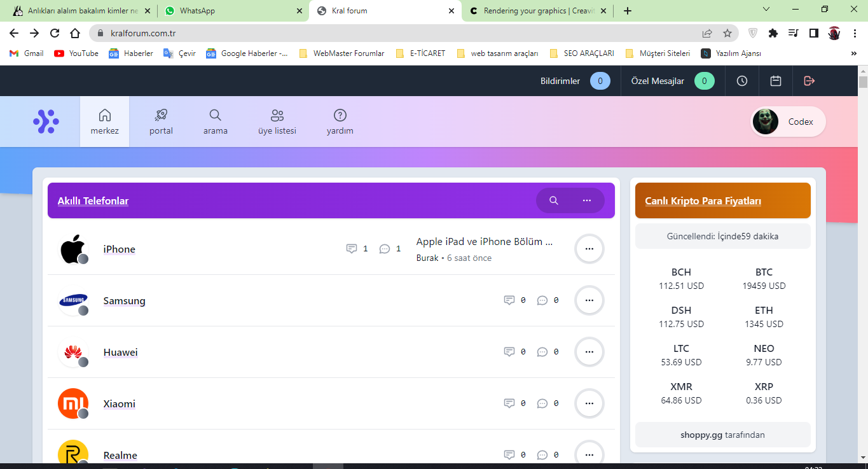The width and height of the screenshot is (868, 469).
Task: Click the Apple logo forum icon
Action: pyautogui.click(x=73, y=249)
